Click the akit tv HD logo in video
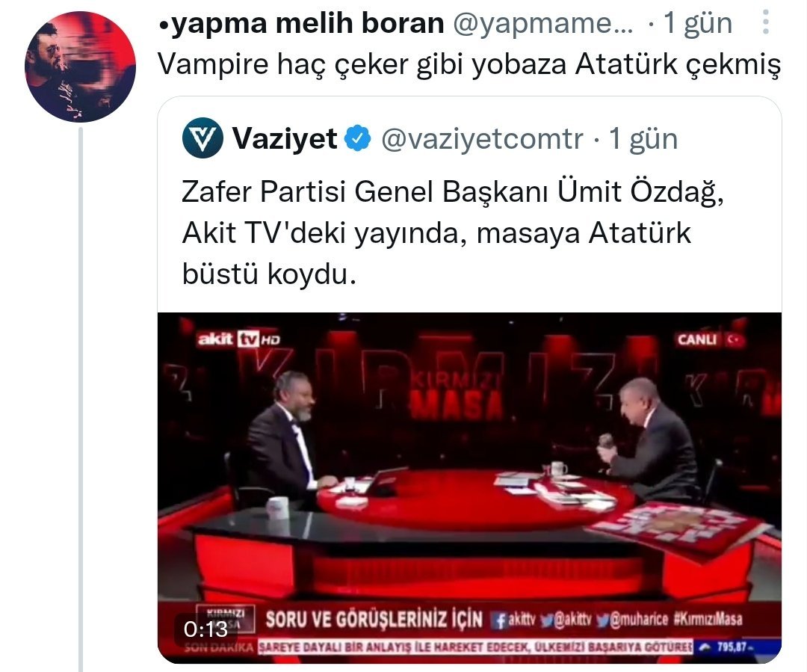 pyautogui.click(x=239, y=339)
